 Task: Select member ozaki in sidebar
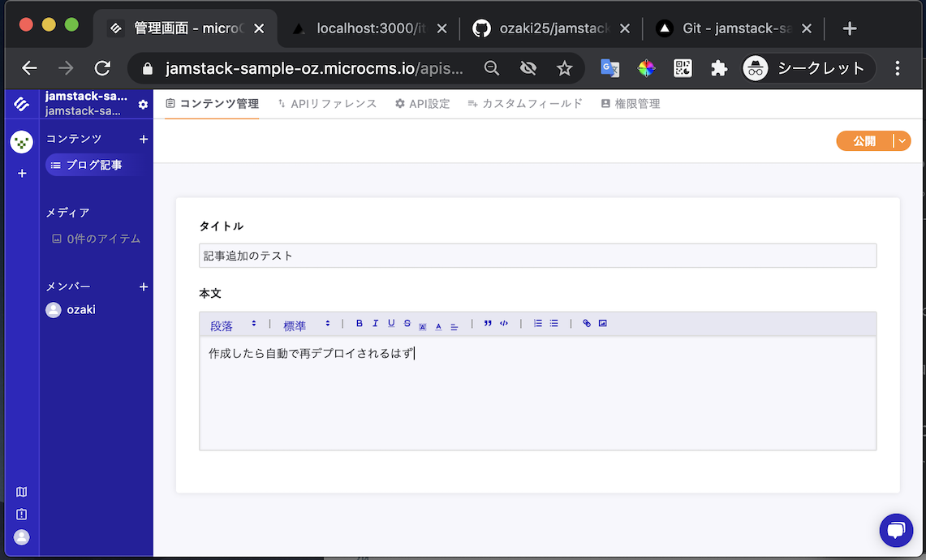pyautogui.click(x=71, y=310)
